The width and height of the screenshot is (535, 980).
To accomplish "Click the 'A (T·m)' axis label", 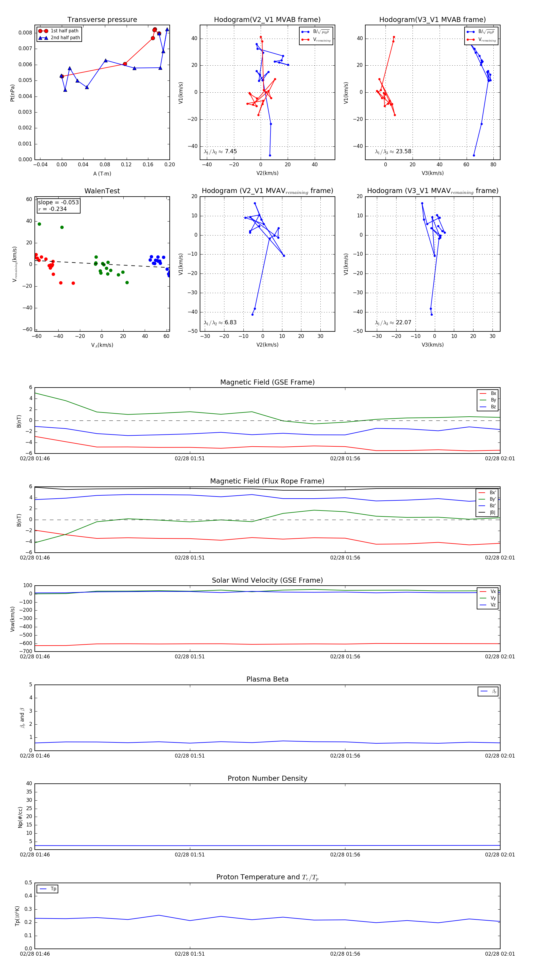I will pos(102,173).
